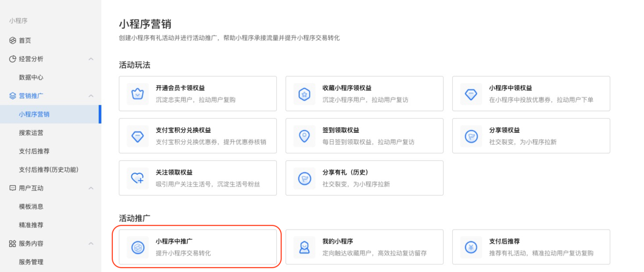Click the location pin icon for 签到领取权益
Screen dimensions: 644x272
[304, 136]
